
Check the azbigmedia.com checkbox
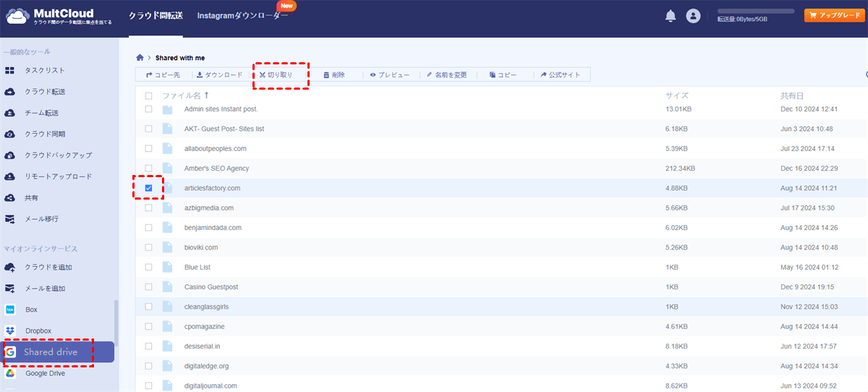148,208
